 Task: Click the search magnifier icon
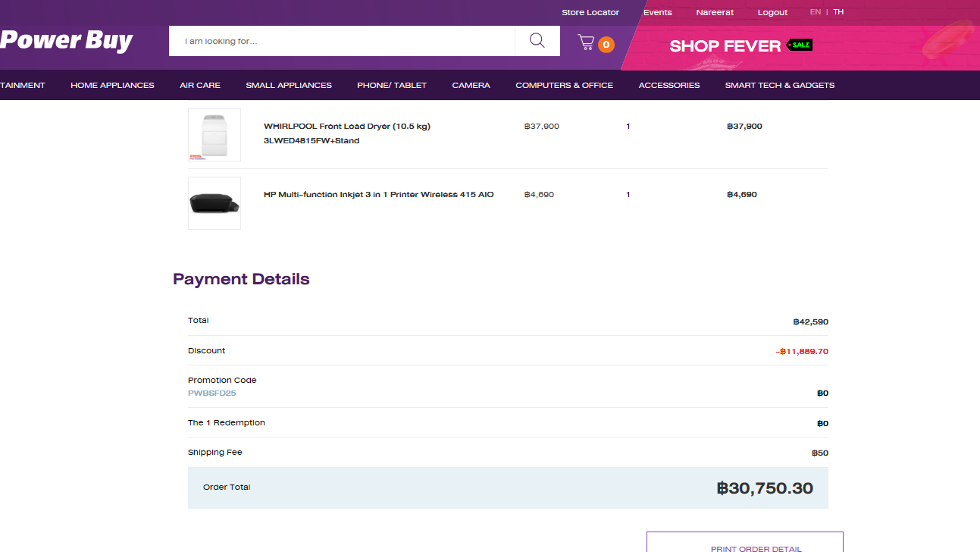click(x=537, y=41)
